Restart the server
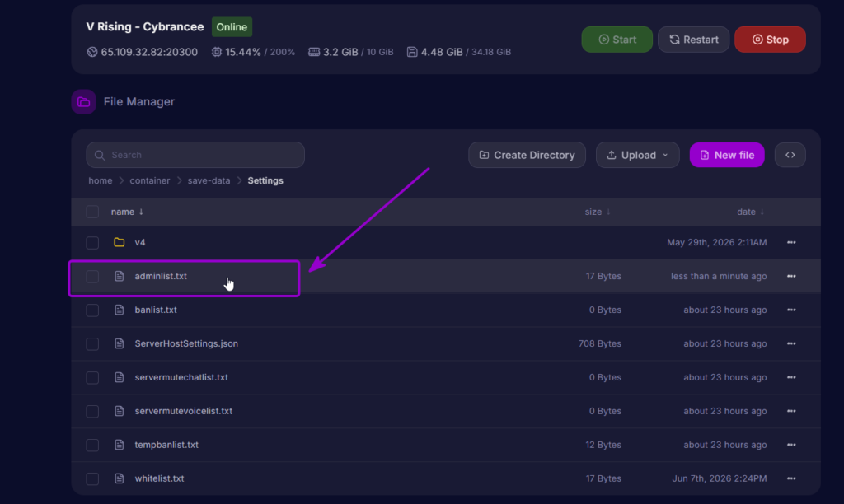The height and width of the screenshot is (504, 844). 693,40
